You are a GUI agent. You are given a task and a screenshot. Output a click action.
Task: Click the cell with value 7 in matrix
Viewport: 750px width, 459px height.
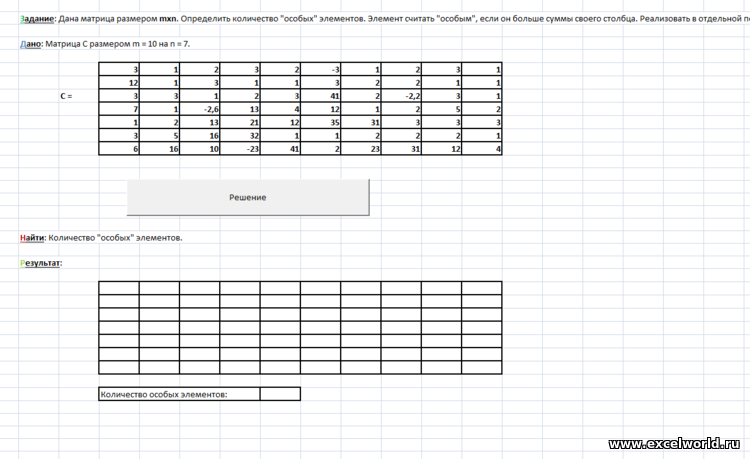(119, 109)
